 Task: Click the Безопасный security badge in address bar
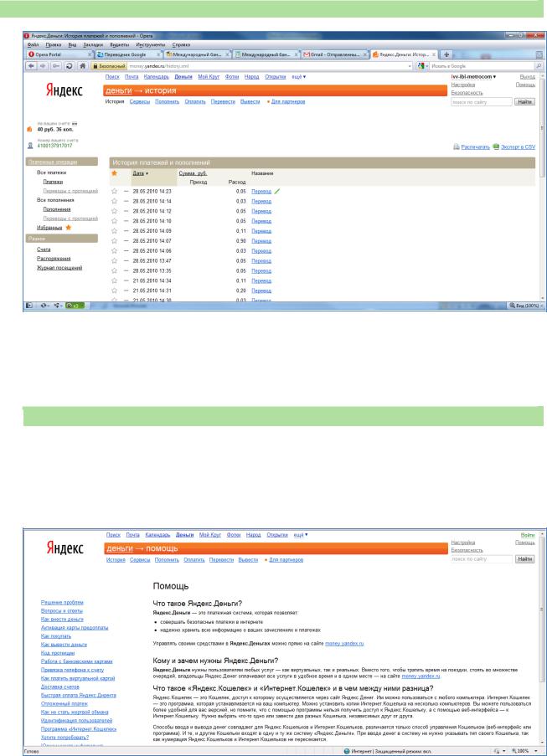(109, 66)
